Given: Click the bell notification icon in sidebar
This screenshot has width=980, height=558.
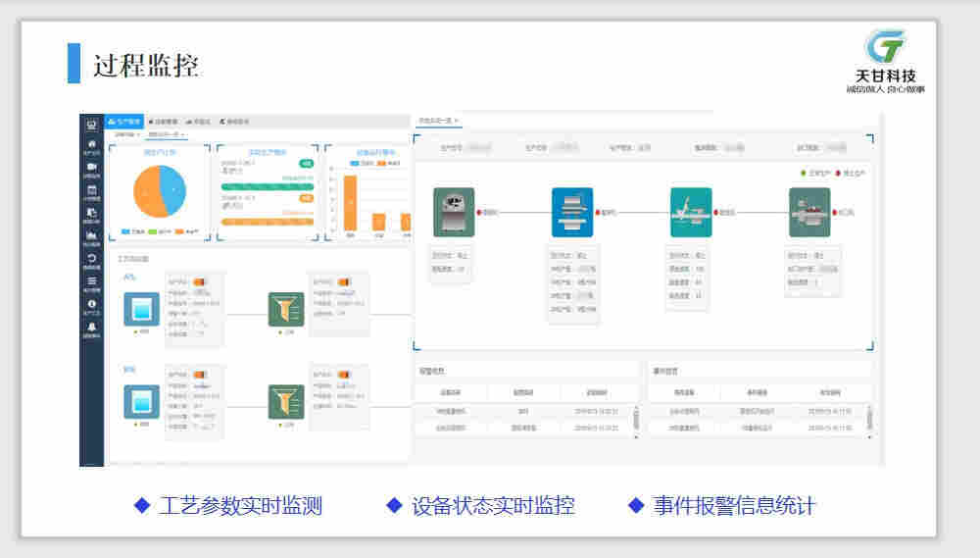Looking at the screenshot, I should 91,327.
